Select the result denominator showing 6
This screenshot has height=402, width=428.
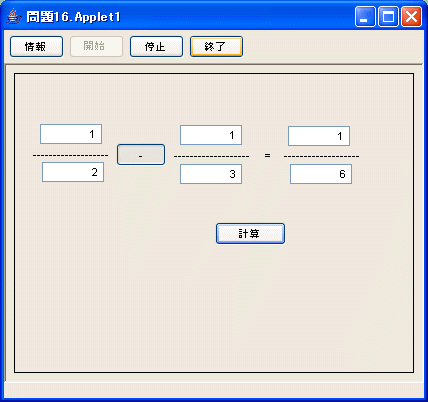pos(321,174)
